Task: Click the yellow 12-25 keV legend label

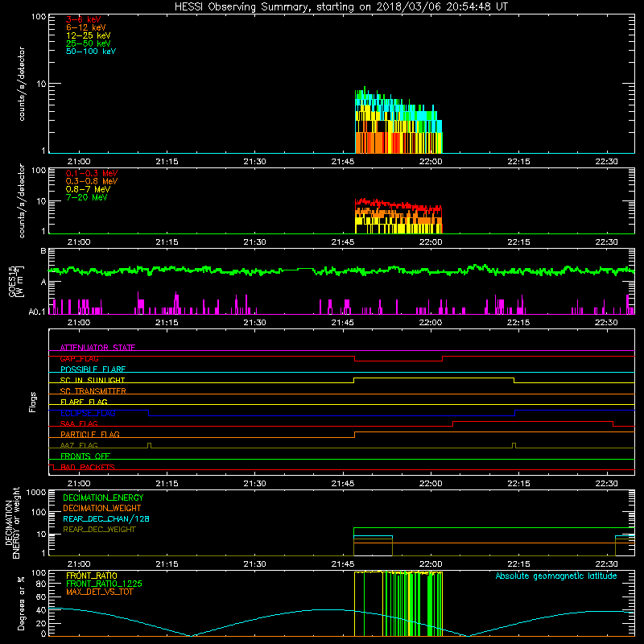Action: [89, 35]
